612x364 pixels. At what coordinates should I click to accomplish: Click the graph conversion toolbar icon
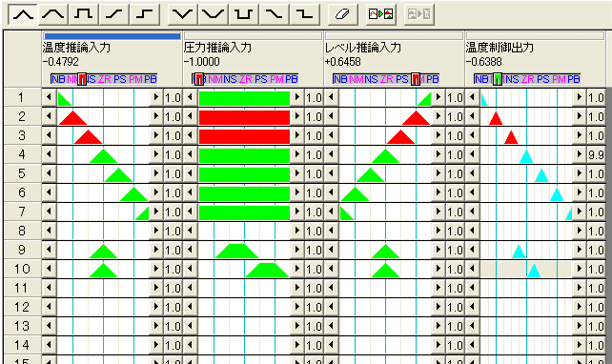[x=381, y=14]
